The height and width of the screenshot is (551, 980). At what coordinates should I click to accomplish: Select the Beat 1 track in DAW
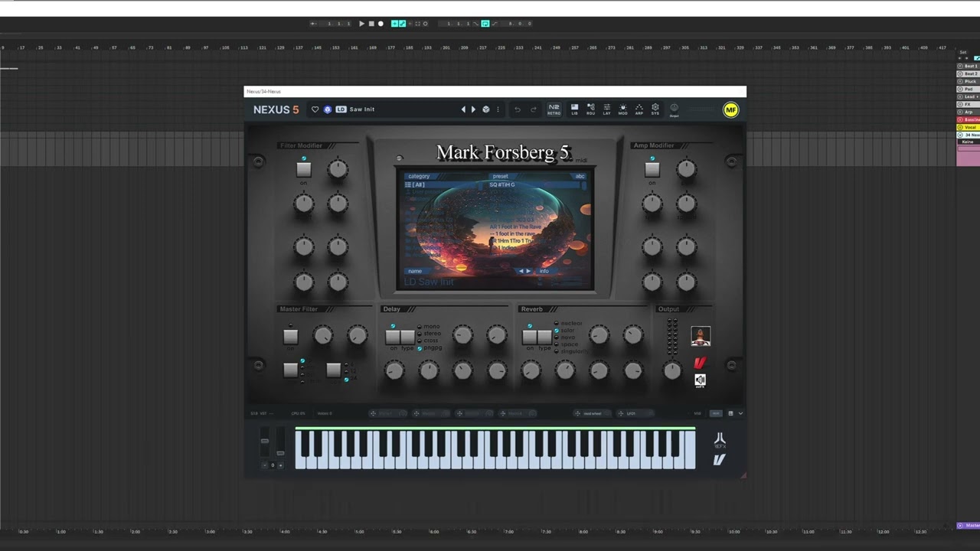pyautogui.click(x=969, y=67)
